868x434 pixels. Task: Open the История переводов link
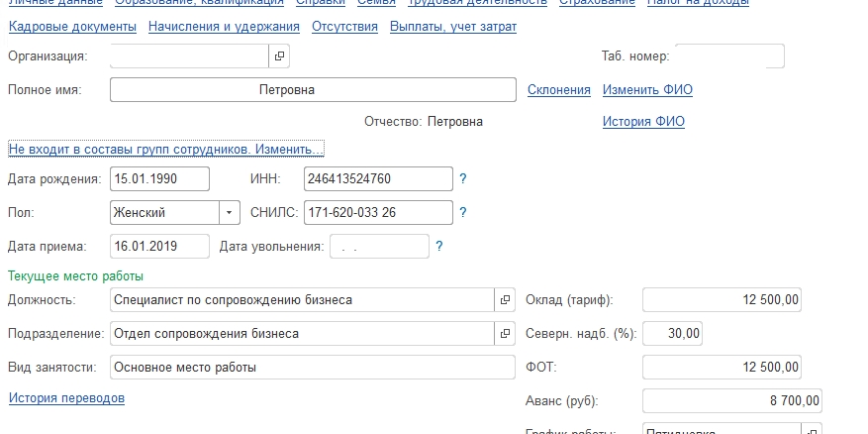point(66,398)
